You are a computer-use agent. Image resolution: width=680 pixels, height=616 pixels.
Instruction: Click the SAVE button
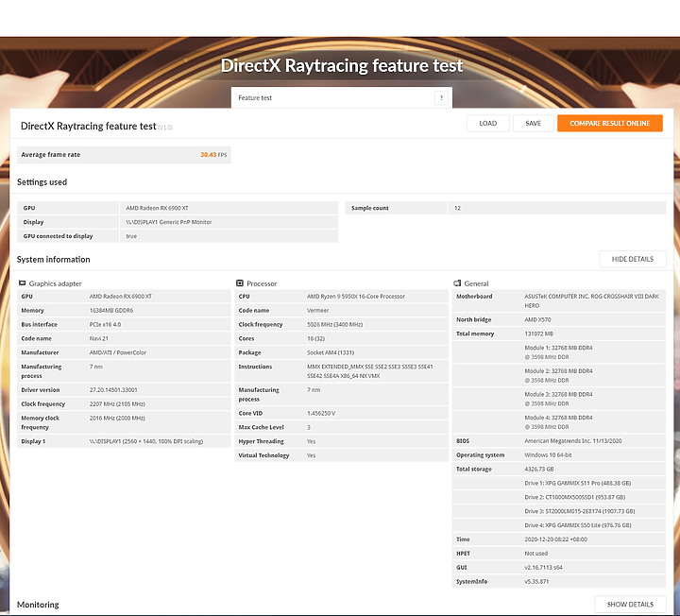[533, 123]
